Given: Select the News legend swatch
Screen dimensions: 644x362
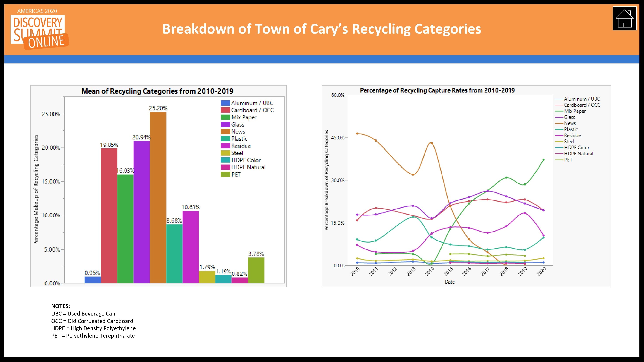Looking at the screenshot, I should (225, 132).
